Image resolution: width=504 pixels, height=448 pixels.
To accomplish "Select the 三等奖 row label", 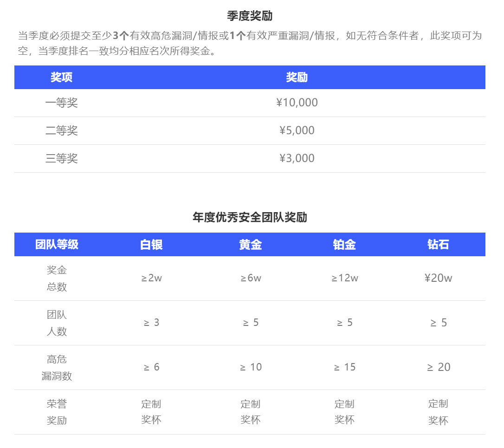I will coord(61,158).
